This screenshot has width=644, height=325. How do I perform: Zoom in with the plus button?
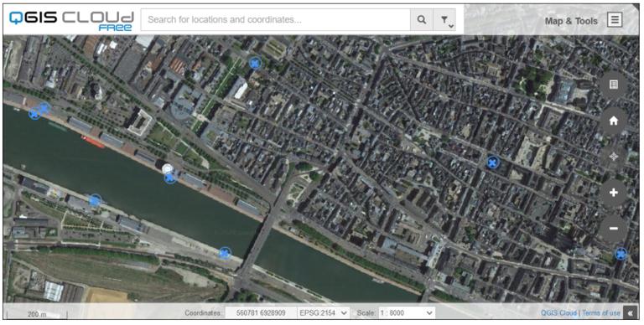pos(613,193)
